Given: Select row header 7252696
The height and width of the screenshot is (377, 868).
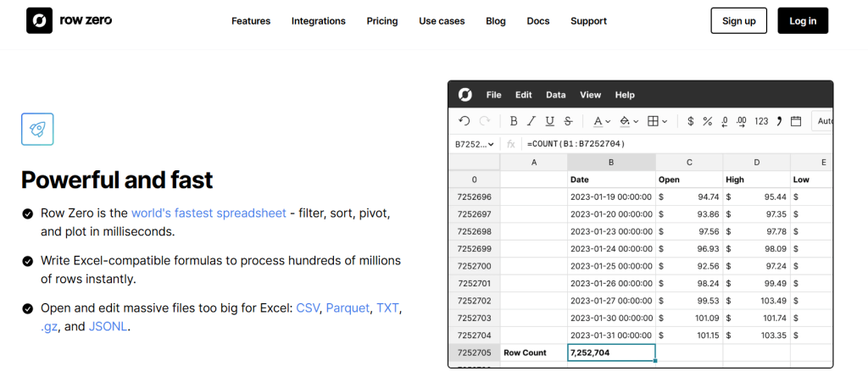Looking at the screenshot, I should (474, 197).
